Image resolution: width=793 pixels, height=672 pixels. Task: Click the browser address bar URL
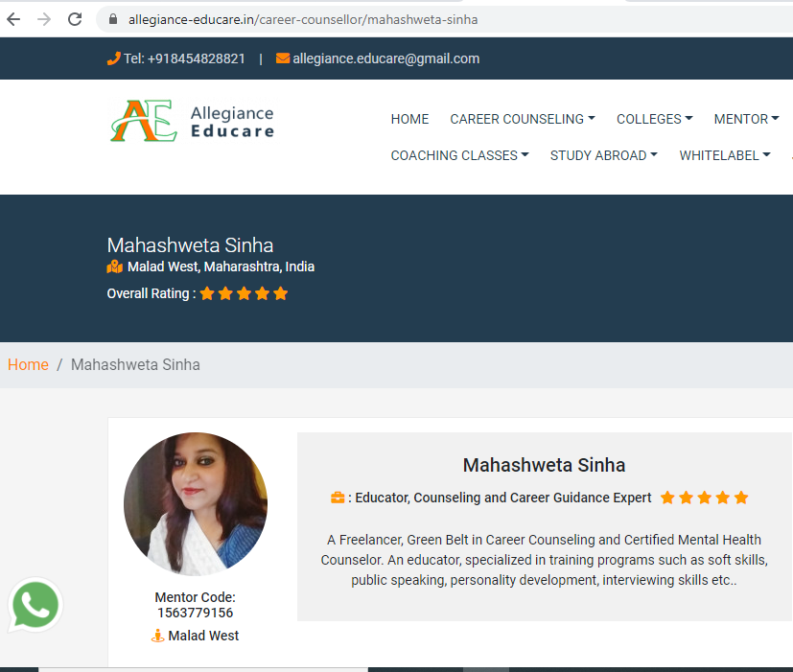click(x=303, y=19)
